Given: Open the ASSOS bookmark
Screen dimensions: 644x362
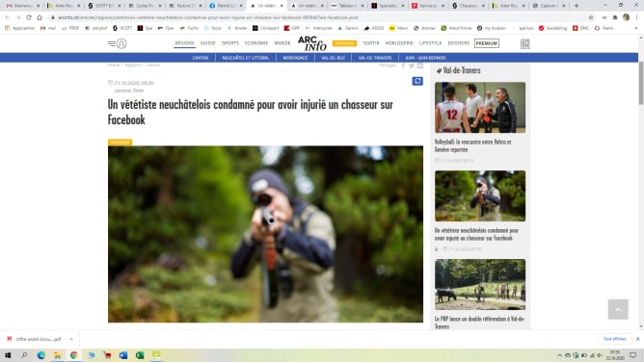Looking at the screenshot, I should point(374,28).
